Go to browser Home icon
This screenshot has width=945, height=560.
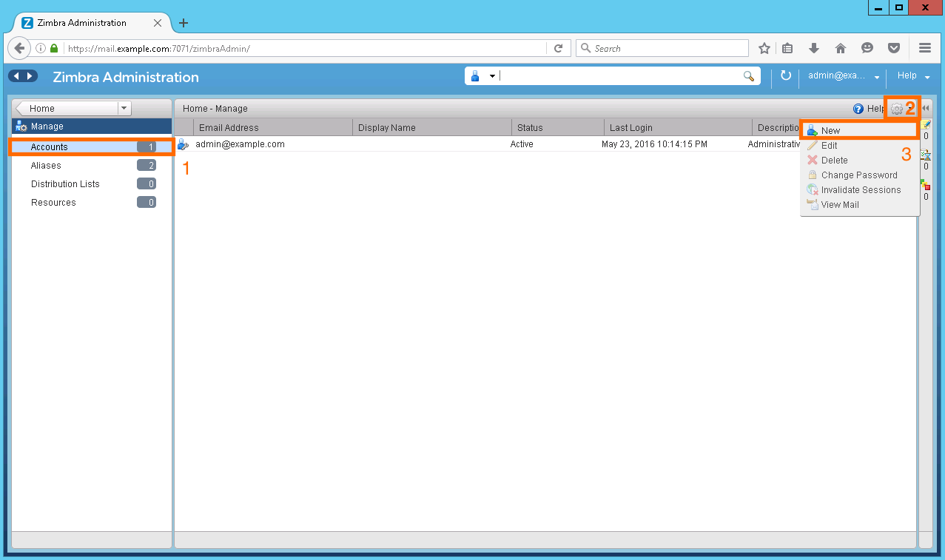tap(841, 48)
